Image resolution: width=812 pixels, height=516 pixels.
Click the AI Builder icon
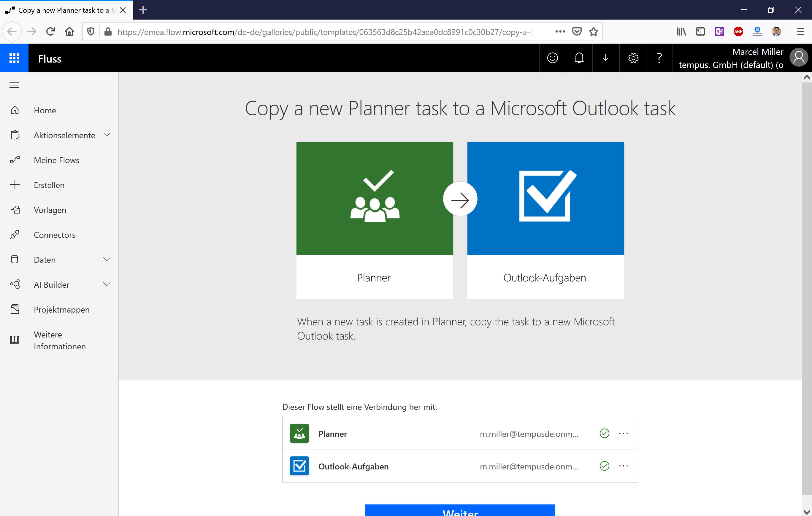[x=15, y=284]
